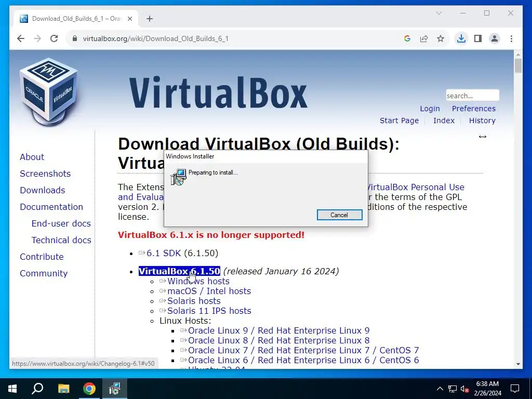
Task: Download Solaris 11 IPS hosts build
Action: tap(209, 311)
